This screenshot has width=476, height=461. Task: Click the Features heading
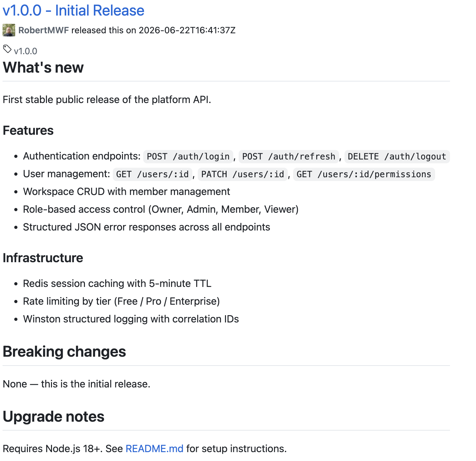pyautogui.click(x=28, y=131)
